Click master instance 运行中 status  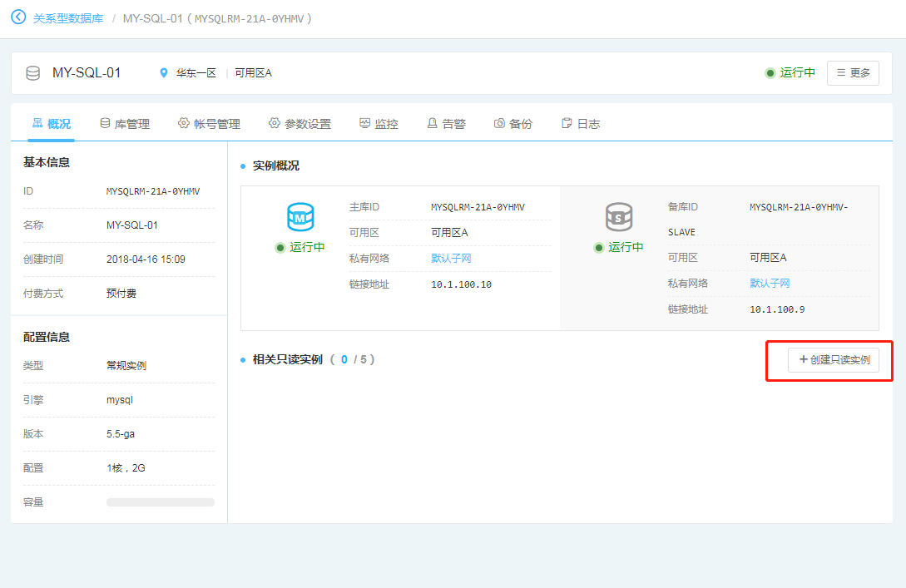point(300,247)
